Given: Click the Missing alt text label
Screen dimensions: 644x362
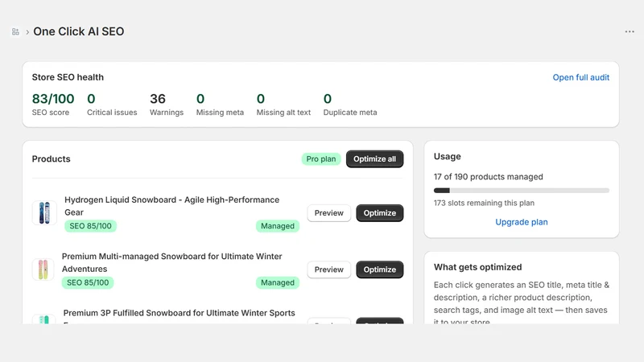Looking at the screenshot, I should (283, 113).
